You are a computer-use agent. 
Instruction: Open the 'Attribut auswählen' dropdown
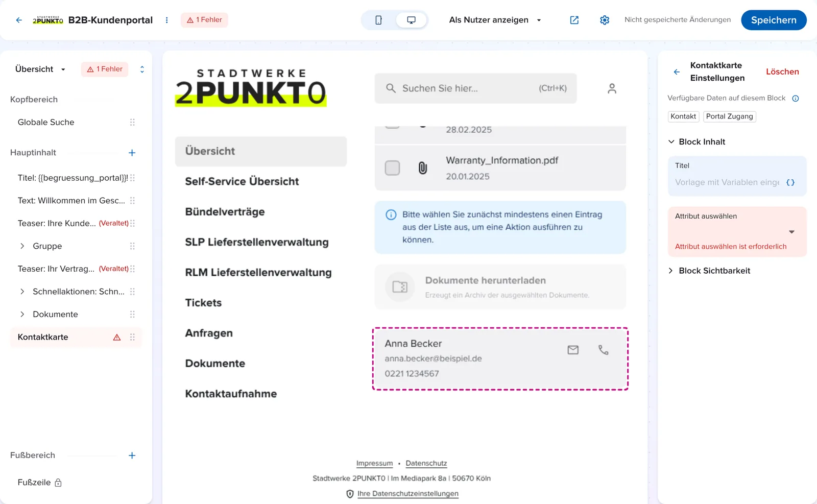pyautogui.click(x=737, y=231)
